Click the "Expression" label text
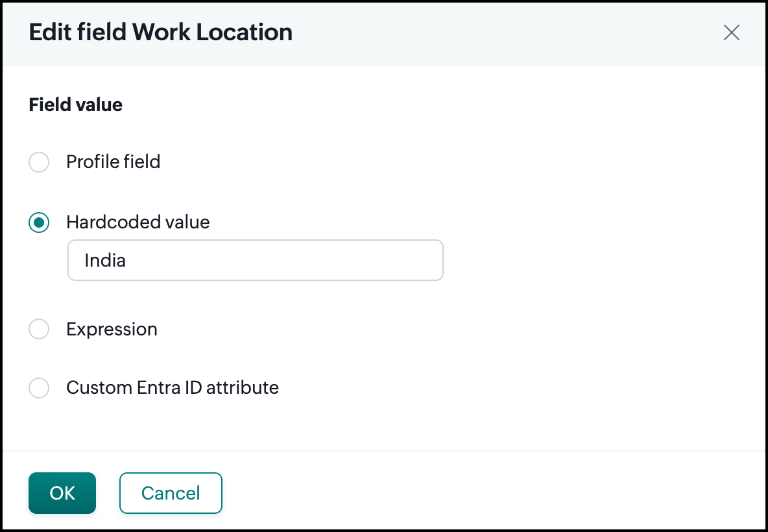 [112, 330]
